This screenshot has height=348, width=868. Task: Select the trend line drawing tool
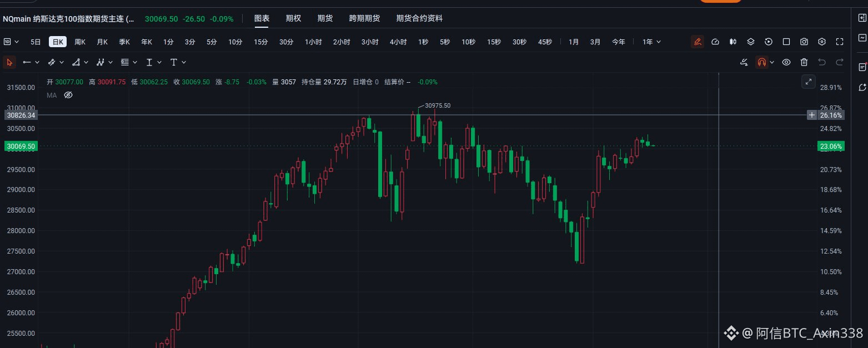27,62
